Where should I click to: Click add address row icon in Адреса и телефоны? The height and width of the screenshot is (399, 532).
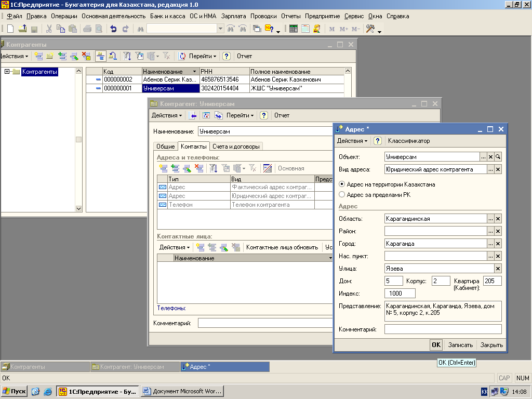coord(163,168)
